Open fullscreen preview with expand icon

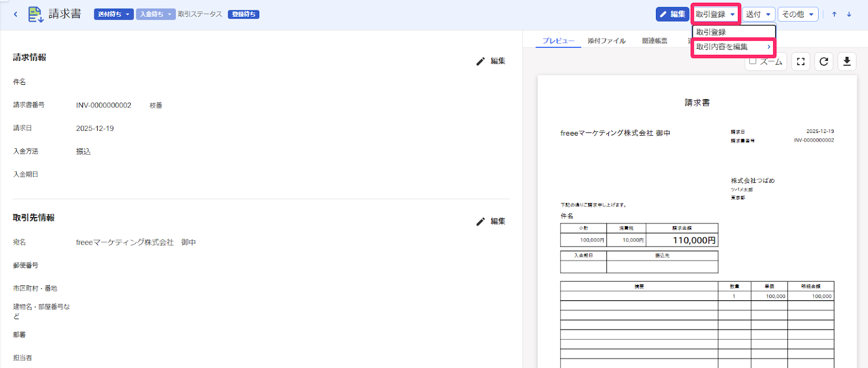point(801,61)
